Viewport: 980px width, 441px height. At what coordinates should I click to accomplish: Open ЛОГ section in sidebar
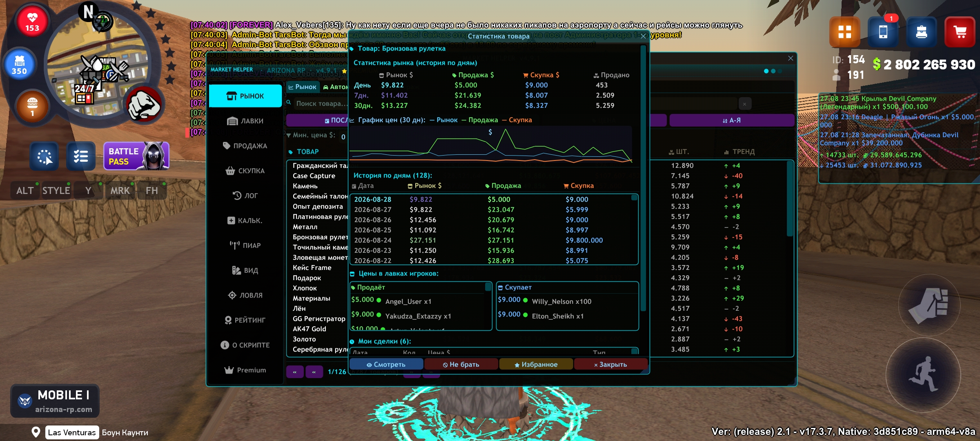[245, 196]
